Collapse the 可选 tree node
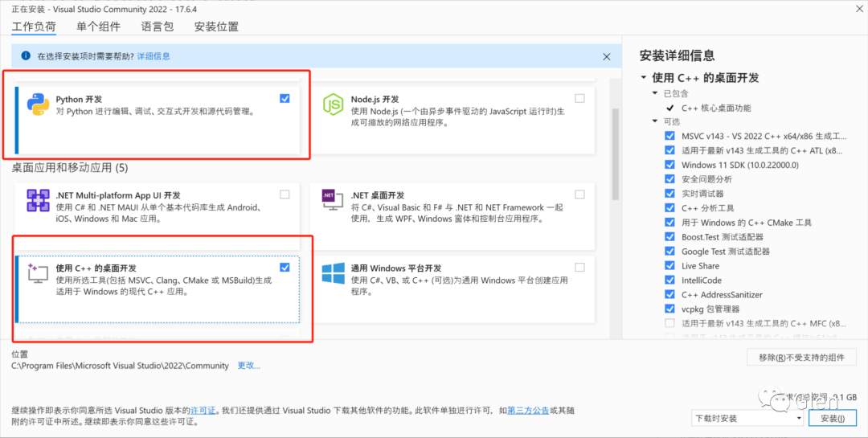 point(656,121)
